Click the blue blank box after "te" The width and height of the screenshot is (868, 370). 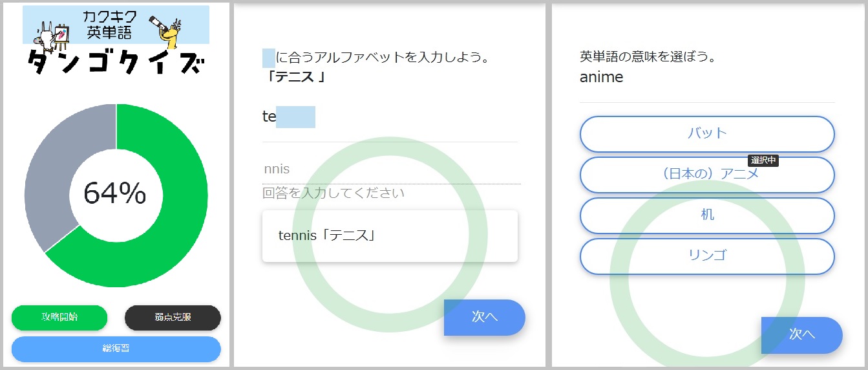[x=295, y=117]
